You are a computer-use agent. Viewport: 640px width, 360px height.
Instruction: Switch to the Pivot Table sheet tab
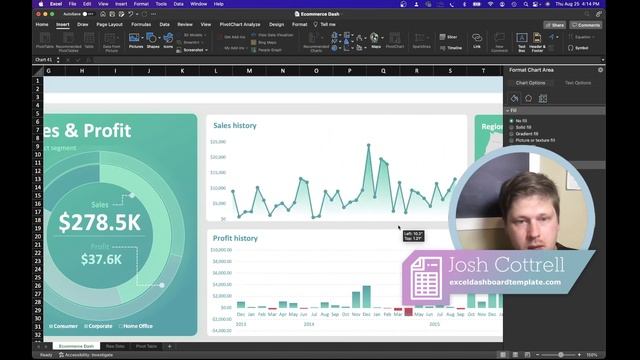146,346
